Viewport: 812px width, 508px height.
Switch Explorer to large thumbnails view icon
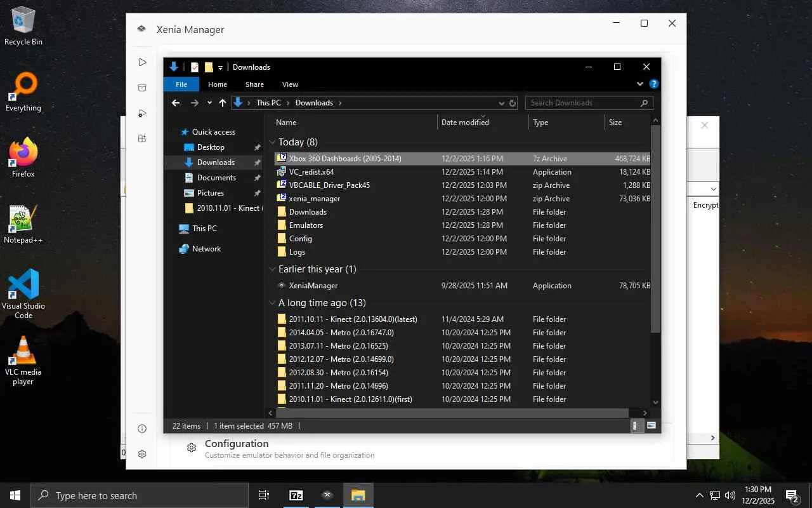pyautogui.click(x=651, y=425)
